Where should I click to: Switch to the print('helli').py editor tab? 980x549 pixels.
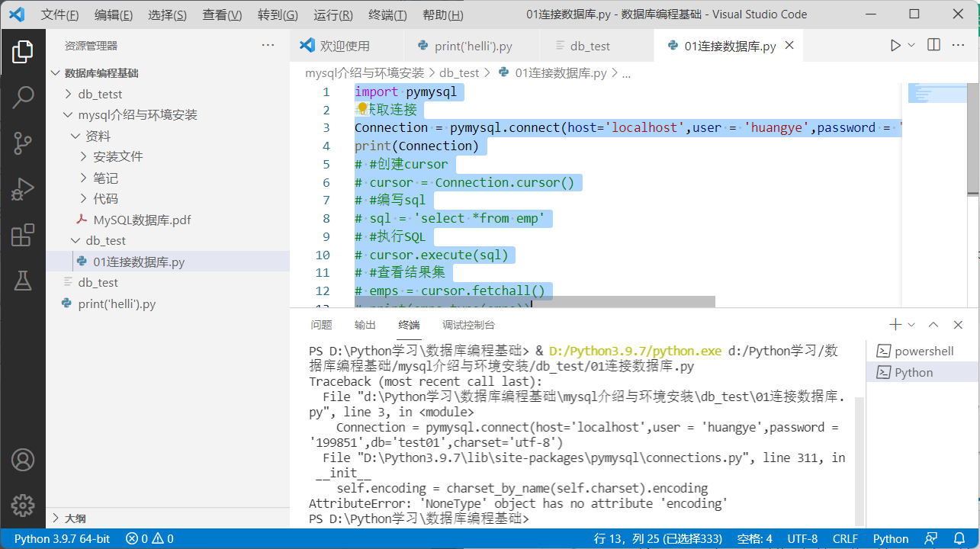[x=474, y=46]
